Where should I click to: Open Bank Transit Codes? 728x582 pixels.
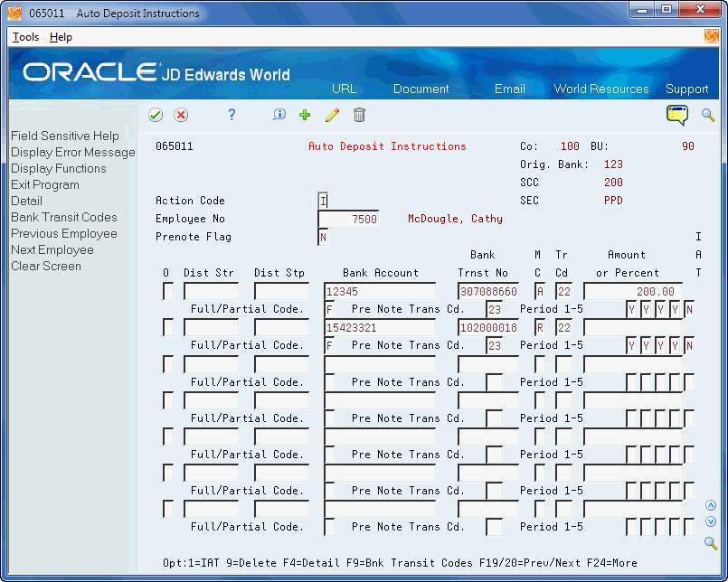tap(64, 217)
